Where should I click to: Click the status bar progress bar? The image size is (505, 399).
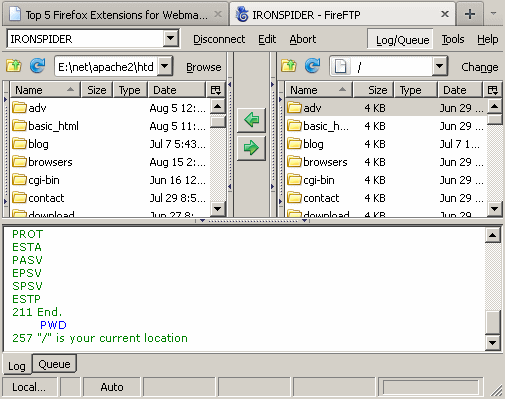click(x=431, y=387)
